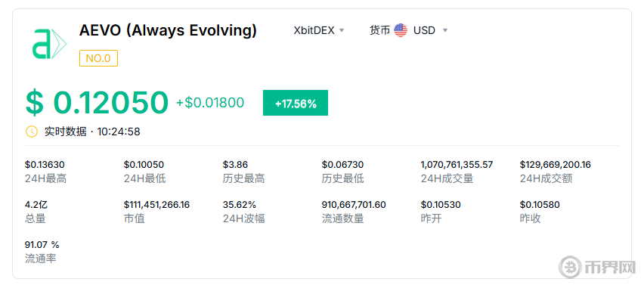Select the AEVO (Always Evolving) title
The height and width of the screenshot is (288, 644).
[168, 30]
